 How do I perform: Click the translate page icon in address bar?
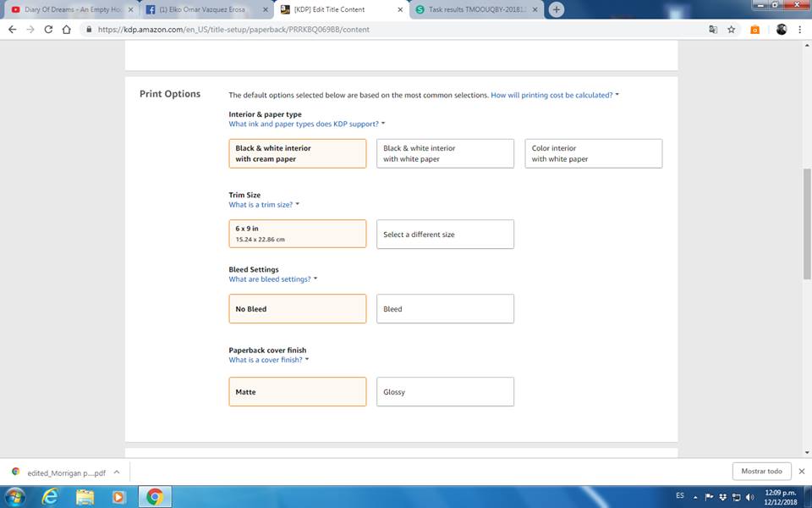(x=713, y=29)
